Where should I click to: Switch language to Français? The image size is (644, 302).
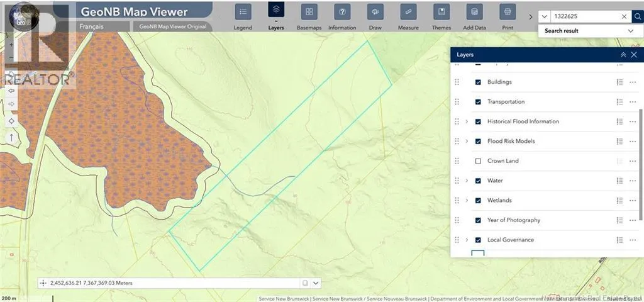(x=91, y=26)
